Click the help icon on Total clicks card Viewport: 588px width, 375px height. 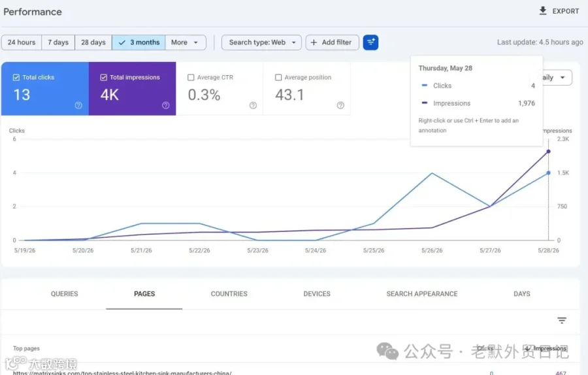(78, 105)
